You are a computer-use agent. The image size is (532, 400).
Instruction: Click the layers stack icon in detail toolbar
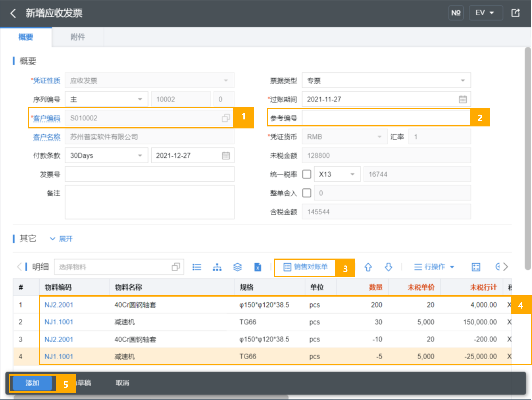tap(237, 267)
